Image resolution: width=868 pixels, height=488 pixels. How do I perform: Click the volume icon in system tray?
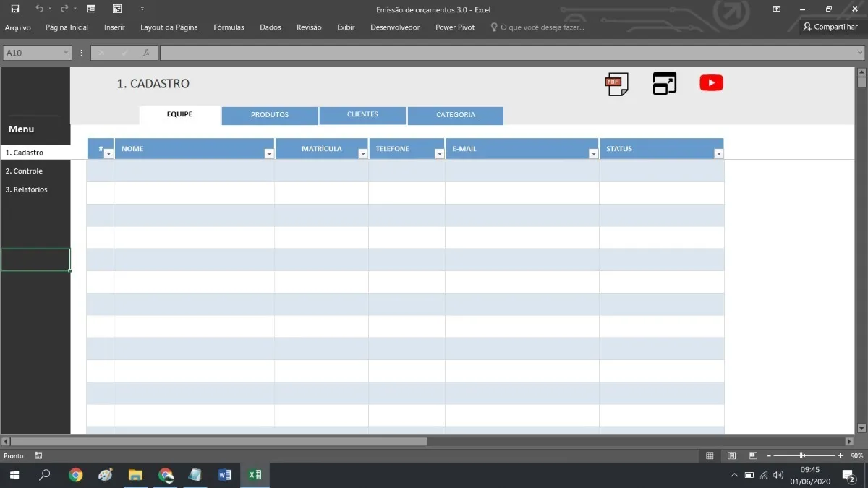tap(778, 475)
